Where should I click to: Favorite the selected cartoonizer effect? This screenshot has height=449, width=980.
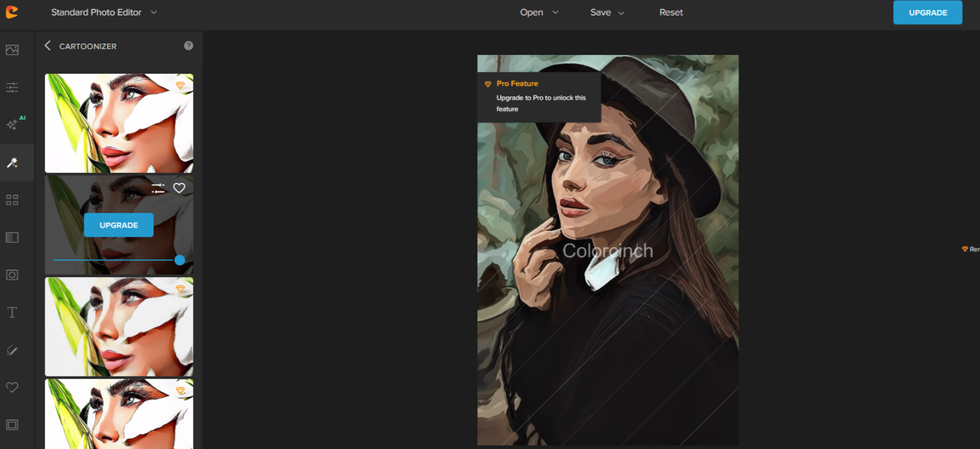(x=179, y=188)
